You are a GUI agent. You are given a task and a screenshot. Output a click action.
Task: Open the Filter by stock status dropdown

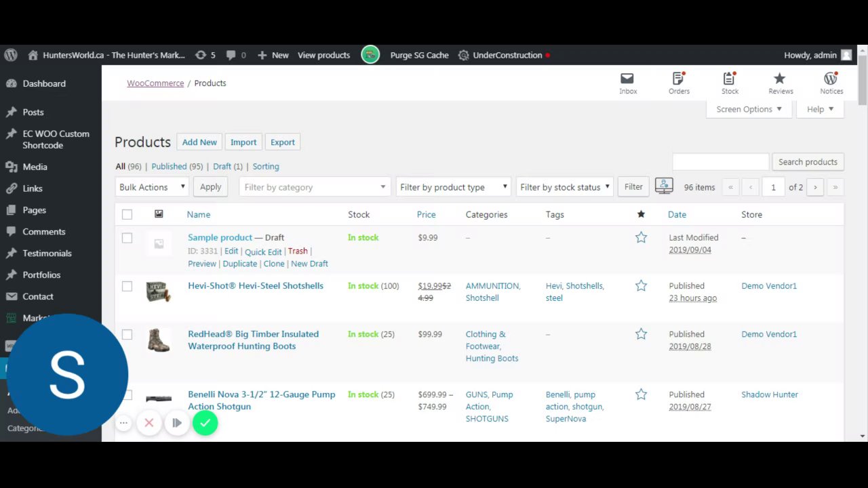[565, 187]
